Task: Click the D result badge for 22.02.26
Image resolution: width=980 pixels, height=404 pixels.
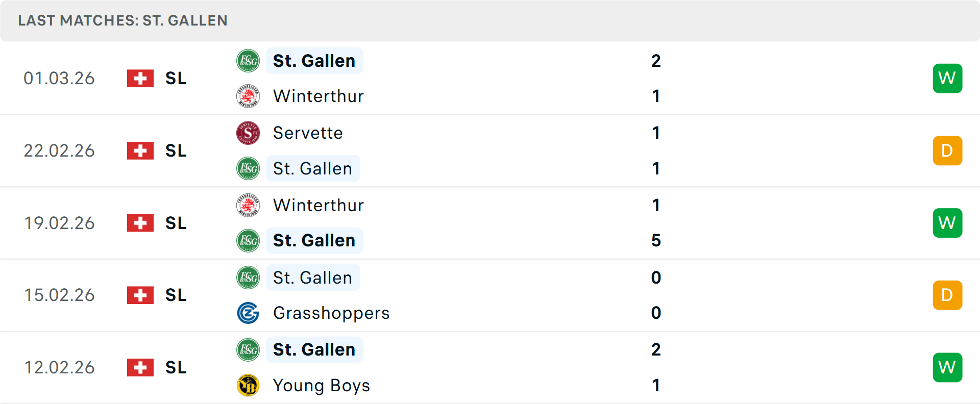Action: (x=947, y=150)
